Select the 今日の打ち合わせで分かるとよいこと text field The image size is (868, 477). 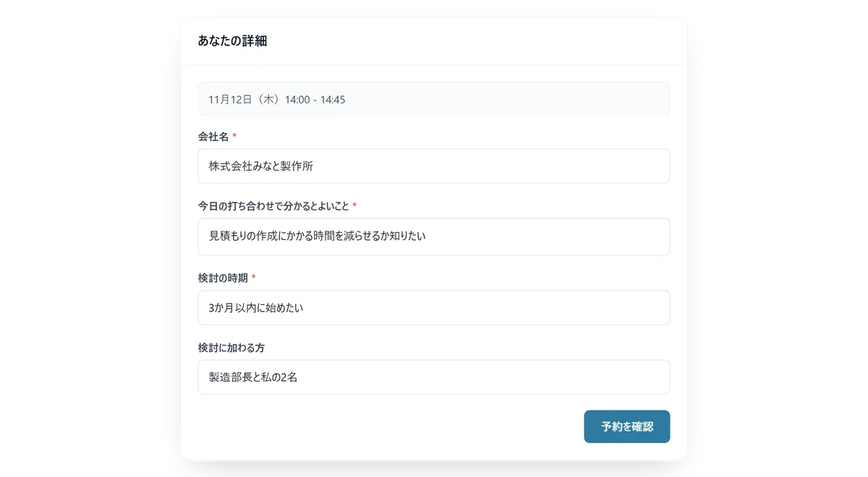click(434, 236)
